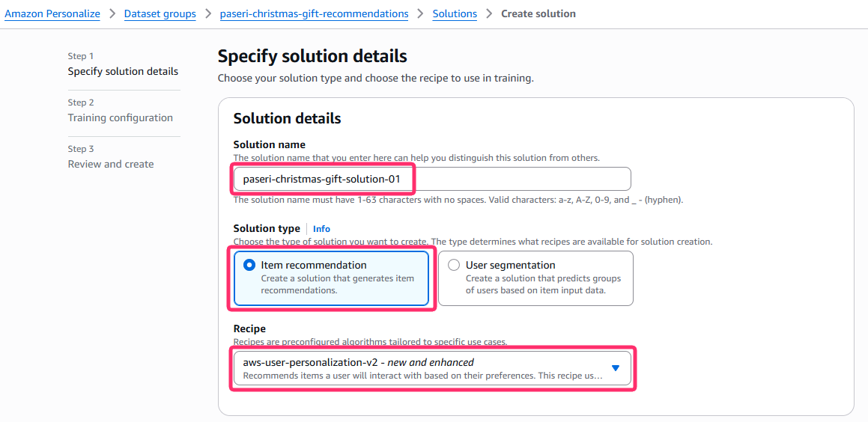This screenshot has width=868, height=422.
Task: Click the chevron after Dataset groups breadcrumb
Action: (x=207, y=14)
